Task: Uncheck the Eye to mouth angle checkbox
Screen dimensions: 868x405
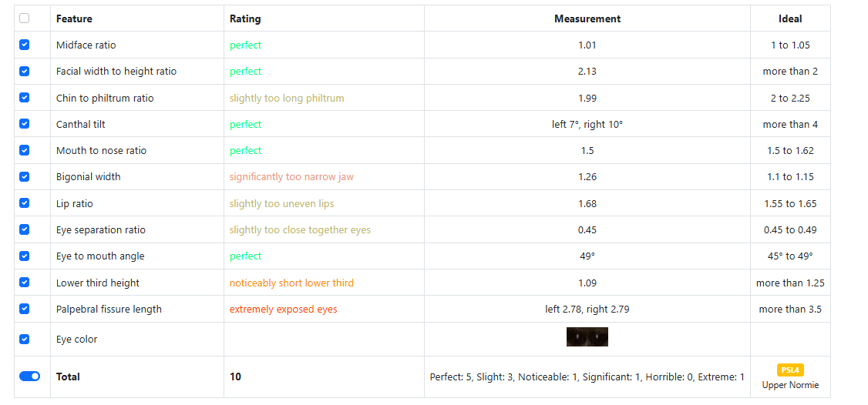Action: tap(24, 256)
